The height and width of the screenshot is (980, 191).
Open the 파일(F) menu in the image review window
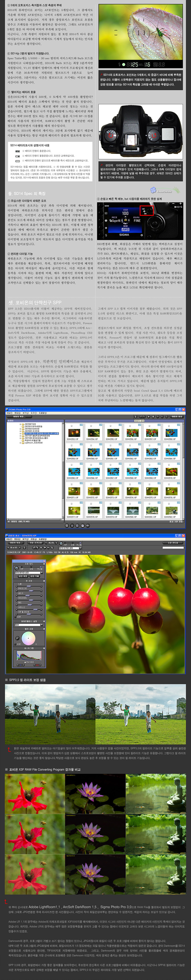[10, 539]
